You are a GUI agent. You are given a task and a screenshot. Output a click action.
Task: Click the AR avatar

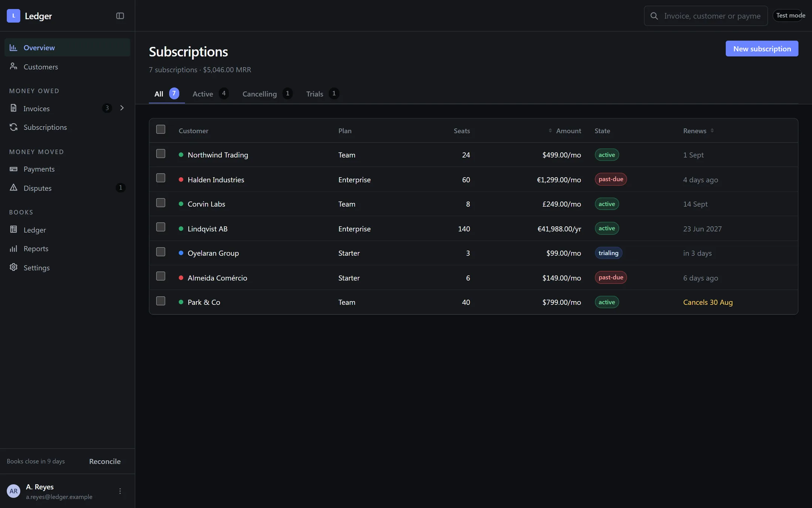click(14, 491)
